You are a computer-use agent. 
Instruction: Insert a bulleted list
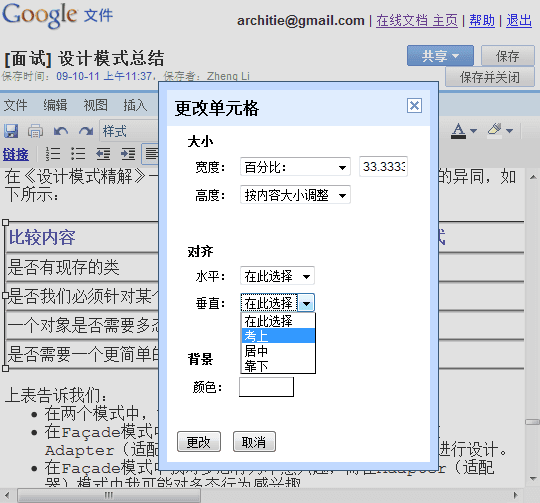click(78, 154)
